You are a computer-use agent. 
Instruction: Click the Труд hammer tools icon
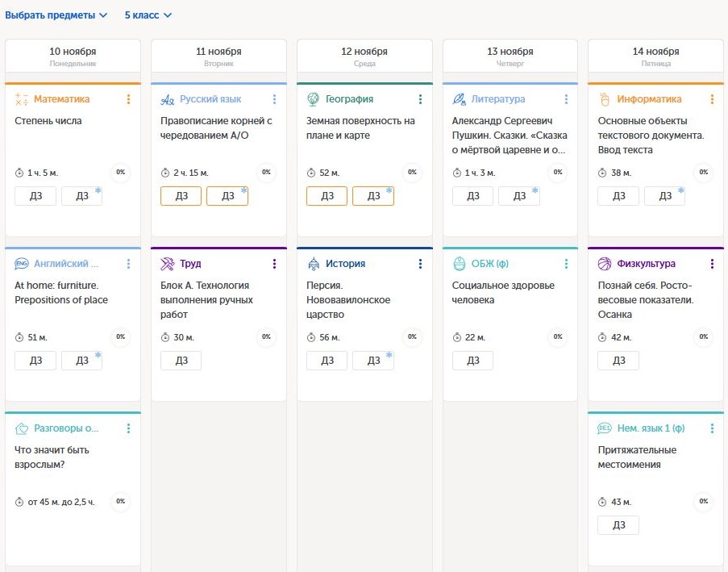[x=168, y=264]
